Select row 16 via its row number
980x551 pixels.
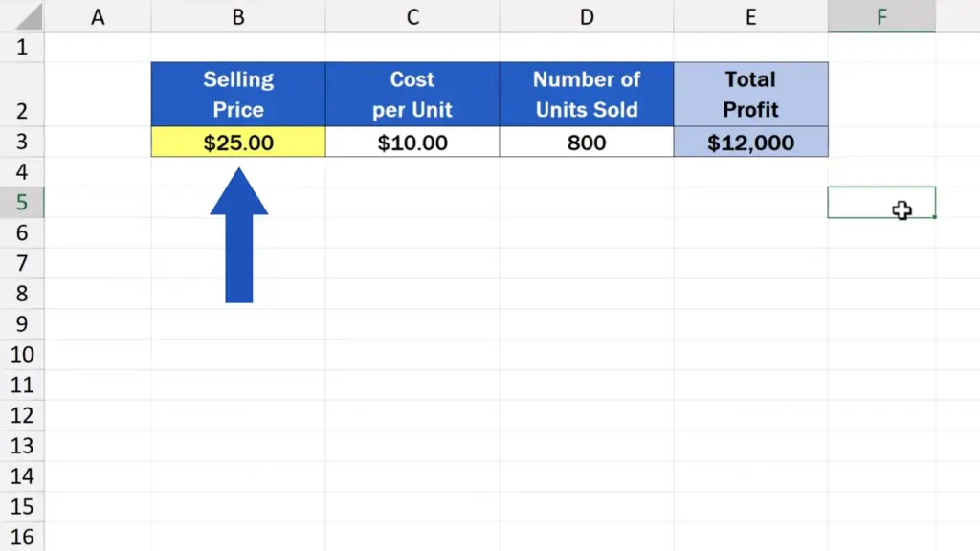tap(22, 537)
